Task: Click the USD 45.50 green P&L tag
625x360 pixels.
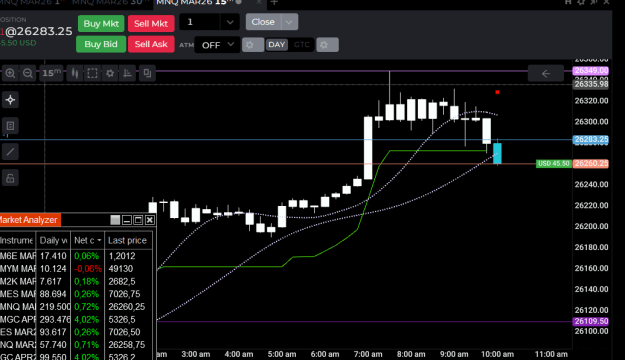Action: (554, 163)
